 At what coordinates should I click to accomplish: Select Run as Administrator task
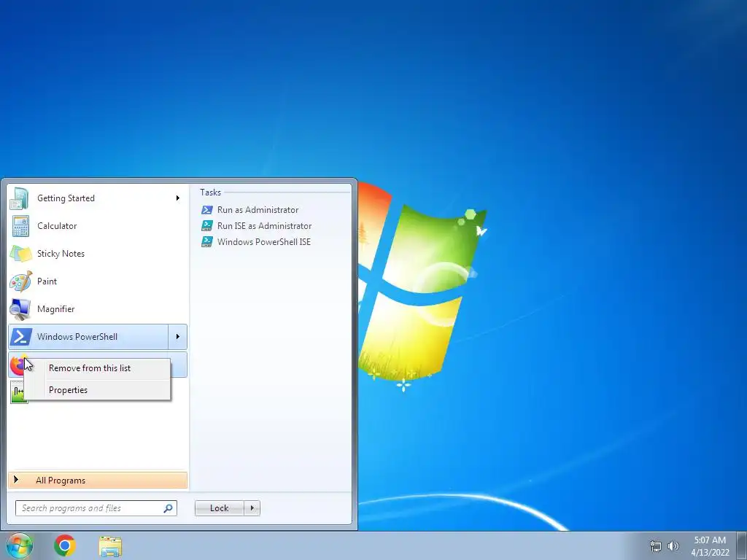pyautogui.click(x=258, y=210)
